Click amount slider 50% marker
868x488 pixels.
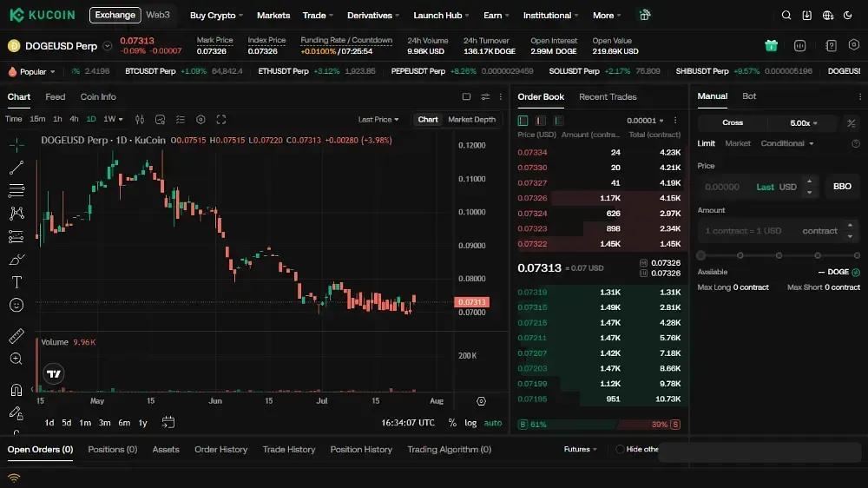tap(779, 255)
